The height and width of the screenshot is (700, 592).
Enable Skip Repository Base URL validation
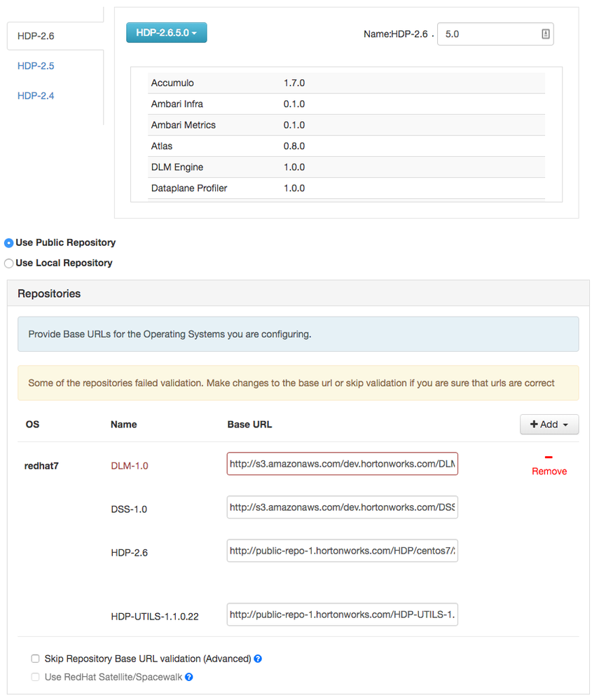point(35,659)
